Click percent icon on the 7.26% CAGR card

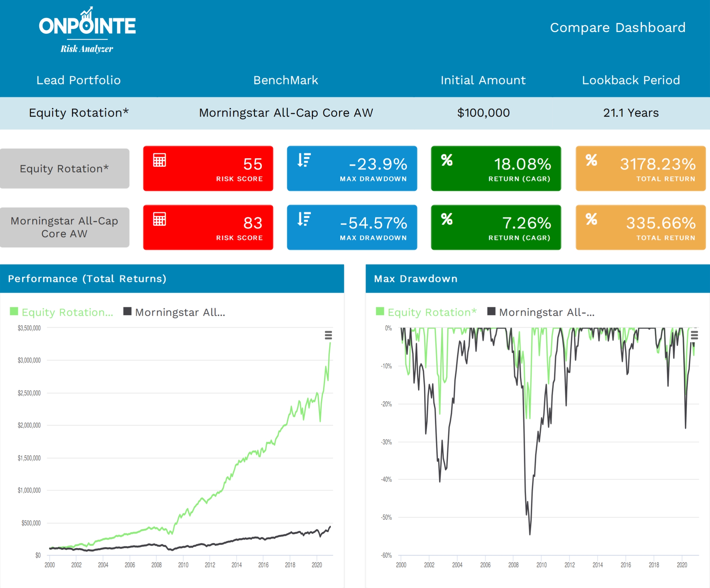447,219
